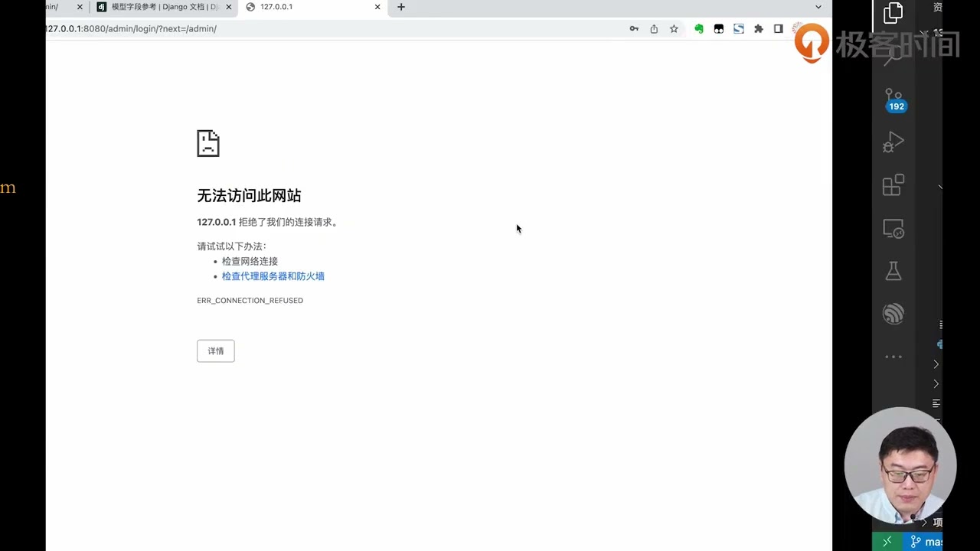Click the black square extension icon
Viewport: 980px width, 551px height.
click(719, 28)
